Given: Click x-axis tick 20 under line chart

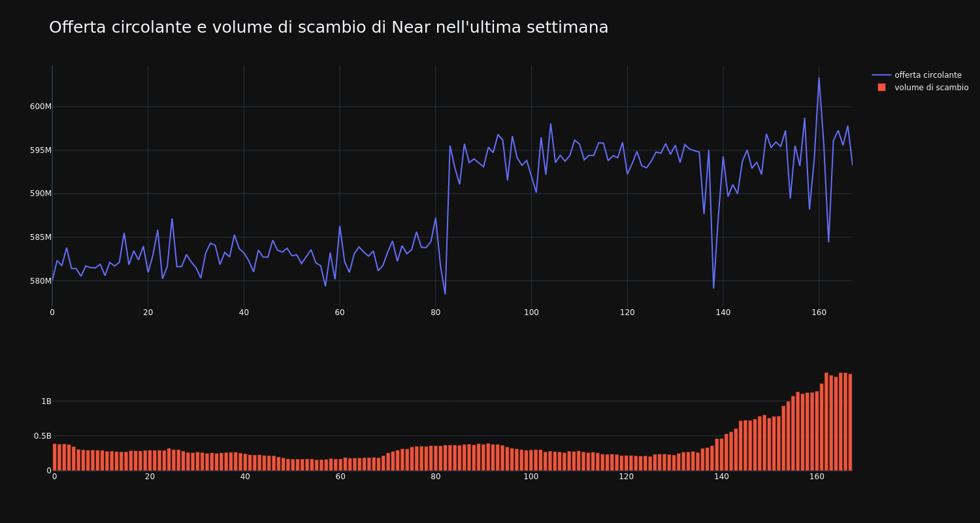Looking at the screenshot, I should click(x=148, y=312).
